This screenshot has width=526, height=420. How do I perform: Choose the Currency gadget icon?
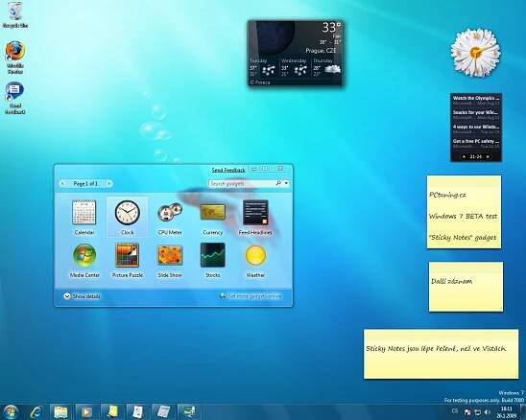[212, 213]
